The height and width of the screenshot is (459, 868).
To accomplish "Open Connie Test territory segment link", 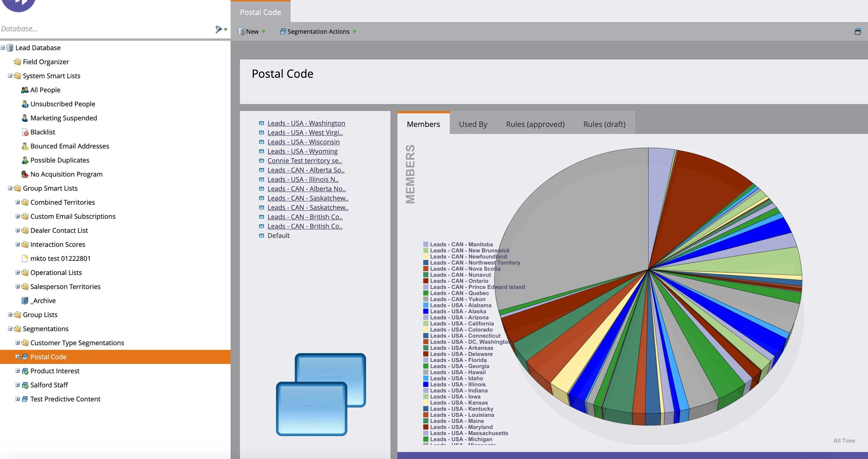I will pos(304,161).
